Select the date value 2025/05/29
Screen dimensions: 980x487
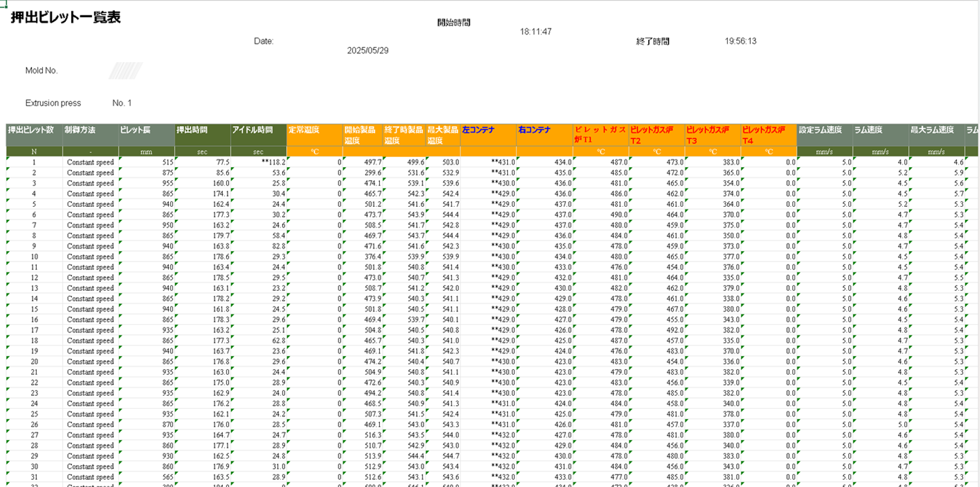click(367, 51)
